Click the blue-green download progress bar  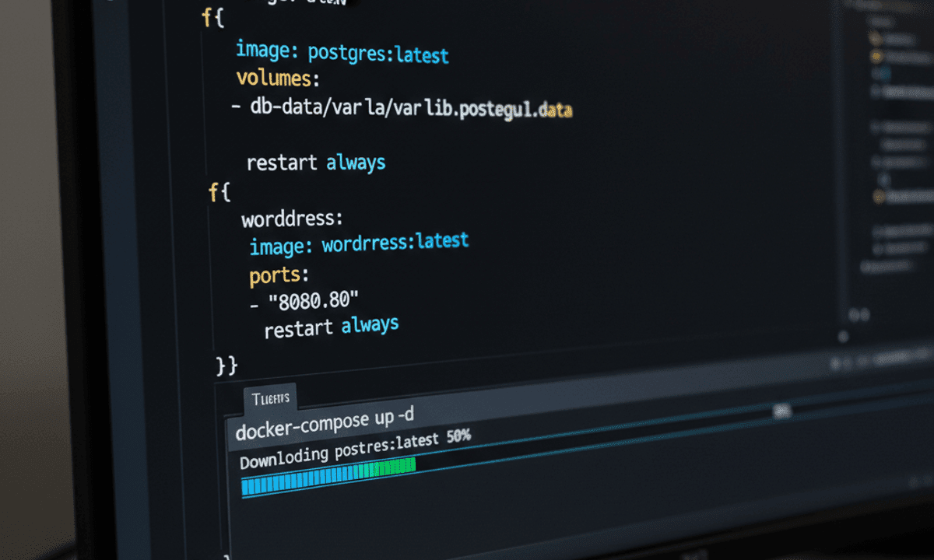328,476
